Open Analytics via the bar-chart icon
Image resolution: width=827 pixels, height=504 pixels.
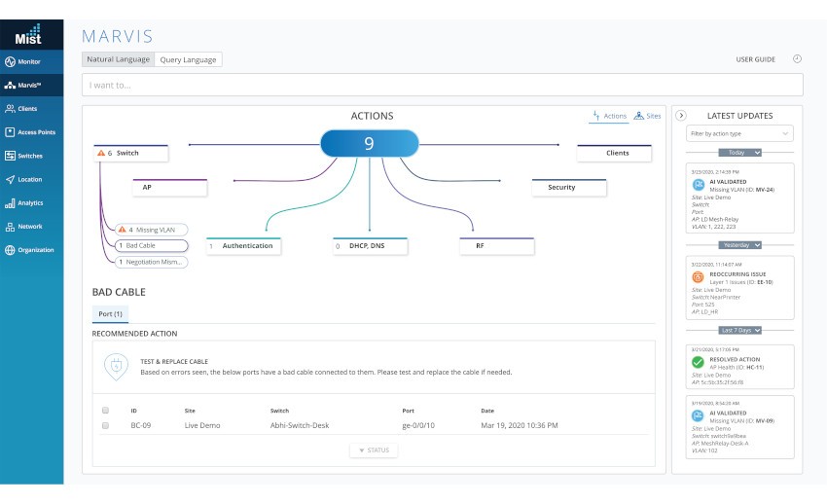pos(10,203)
